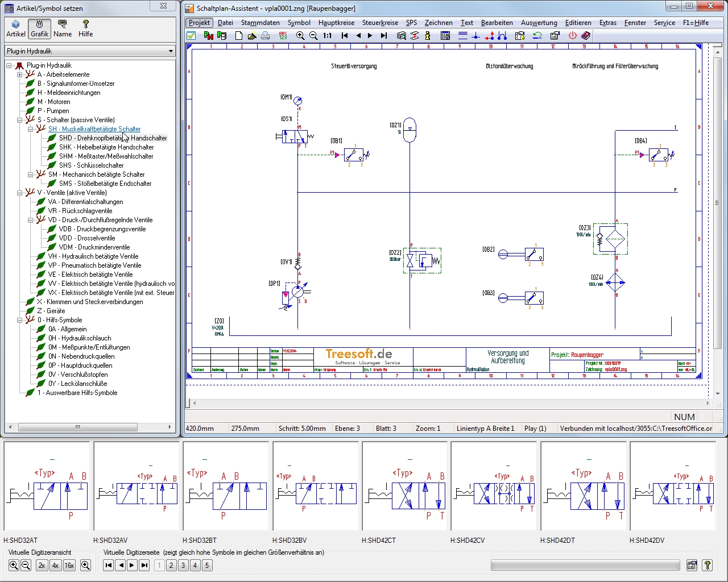Viewport: 728px width, 582px height.
Task: Open the Hauptkreise menu
Action: 336,23
